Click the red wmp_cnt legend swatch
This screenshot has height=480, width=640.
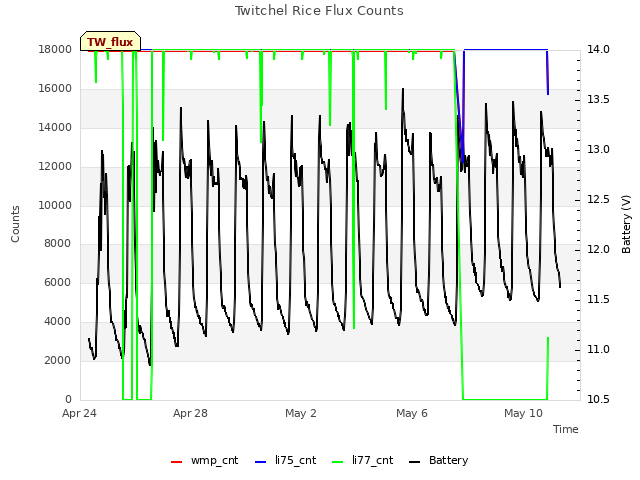(x=176, y=462)
